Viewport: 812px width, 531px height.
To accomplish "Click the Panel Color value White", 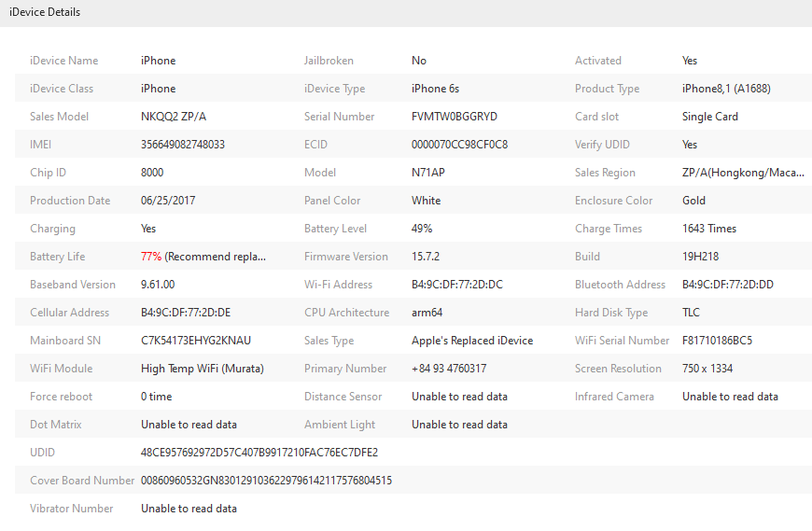I will [427, 201].
